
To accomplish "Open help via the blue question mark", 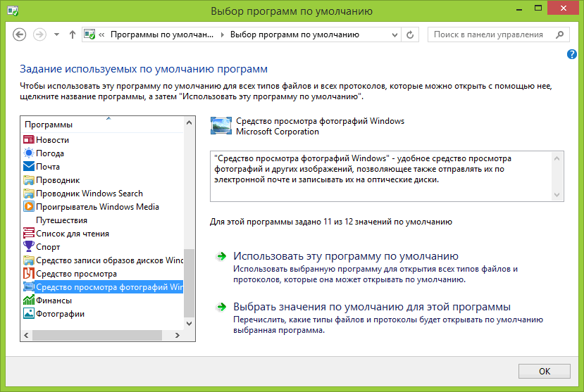I will (572, 54).
